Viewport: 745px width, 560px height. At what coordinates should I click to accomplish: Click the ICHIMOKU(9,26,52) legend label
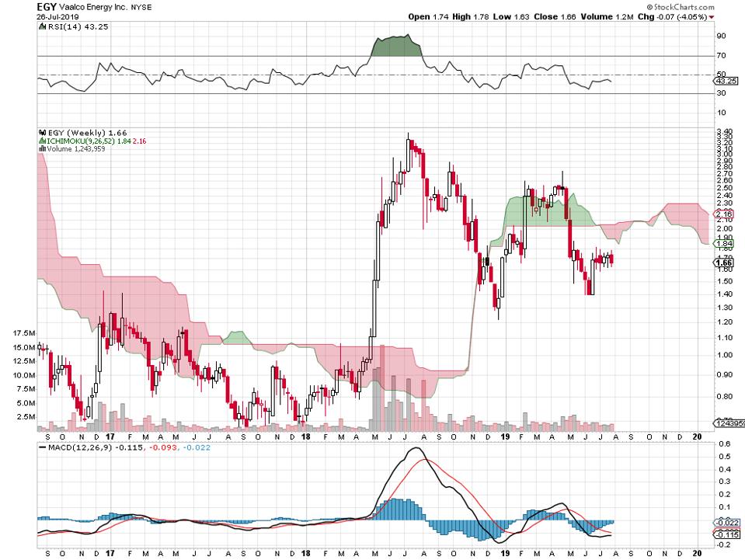pos(79,141)
